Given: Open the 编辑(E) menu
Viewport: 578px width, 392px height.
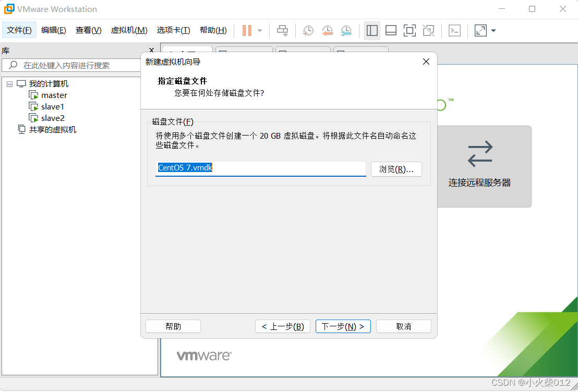Looking at the screenshot, I should point(54,30).
